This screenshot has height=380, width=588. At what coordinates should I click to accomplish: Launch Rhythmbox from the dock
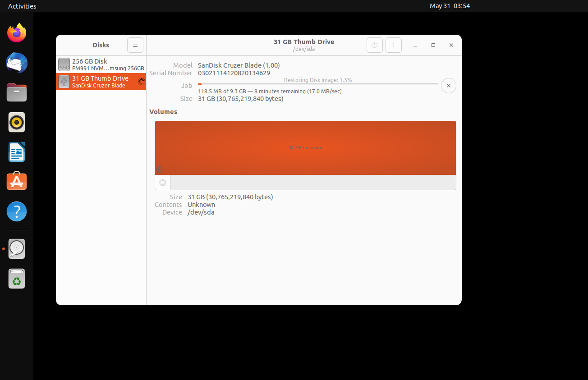tap(17, 122)
